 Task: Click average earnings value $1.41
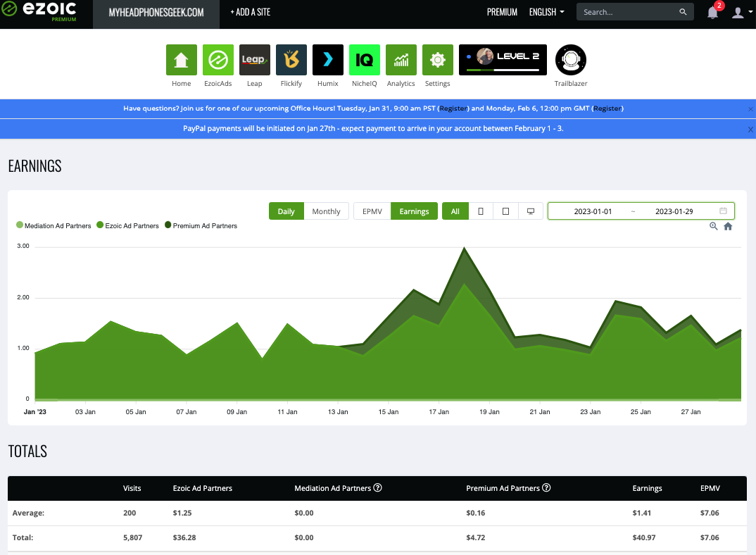tap(642, 513)
